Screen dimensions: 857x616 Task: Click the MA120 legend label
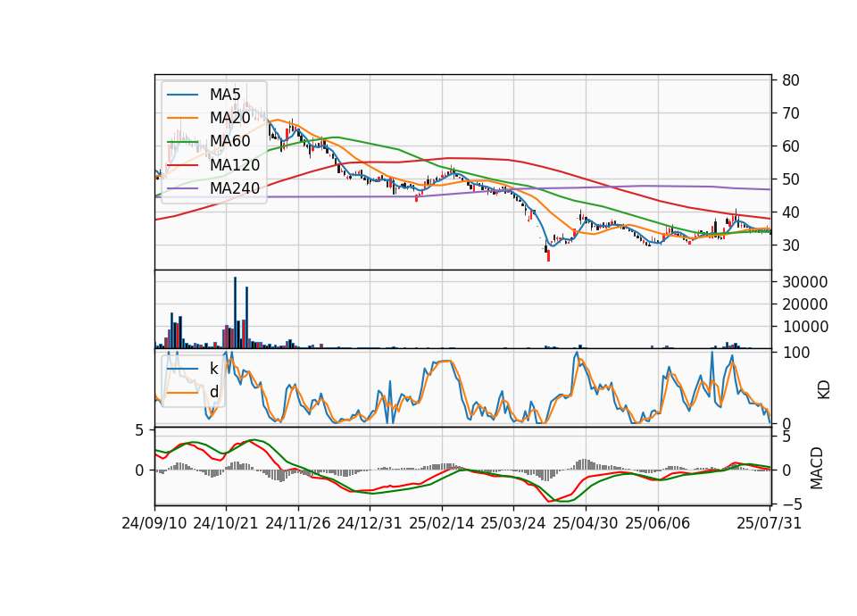pyautogui.click(x=235, y=164)
